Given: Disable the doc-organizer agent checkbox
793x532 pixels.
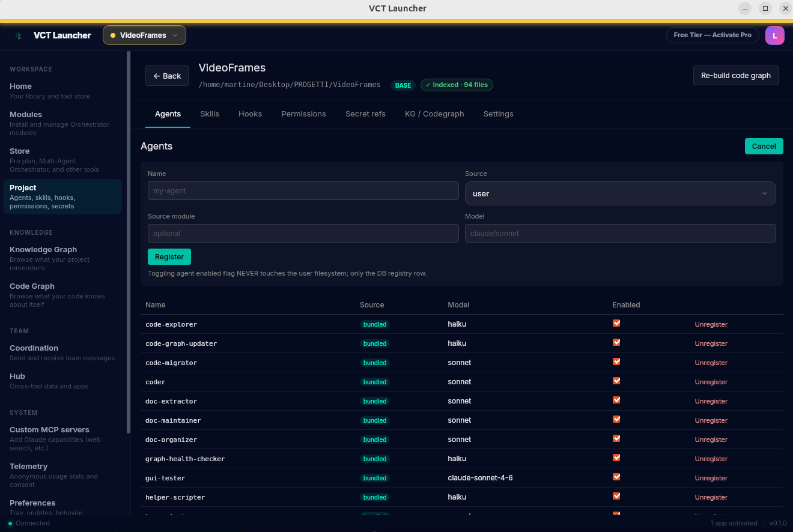Looking at the screenshot, I should (616, 438).
